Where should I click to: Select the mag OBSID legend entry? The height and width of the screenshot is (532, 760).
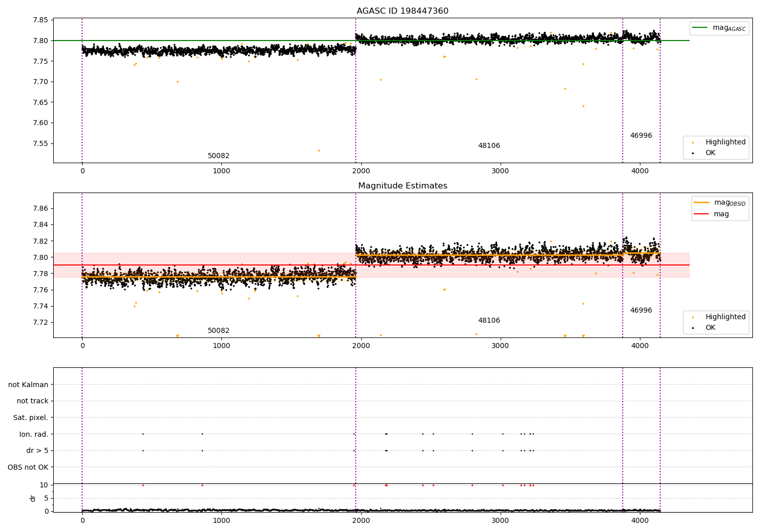719,203
